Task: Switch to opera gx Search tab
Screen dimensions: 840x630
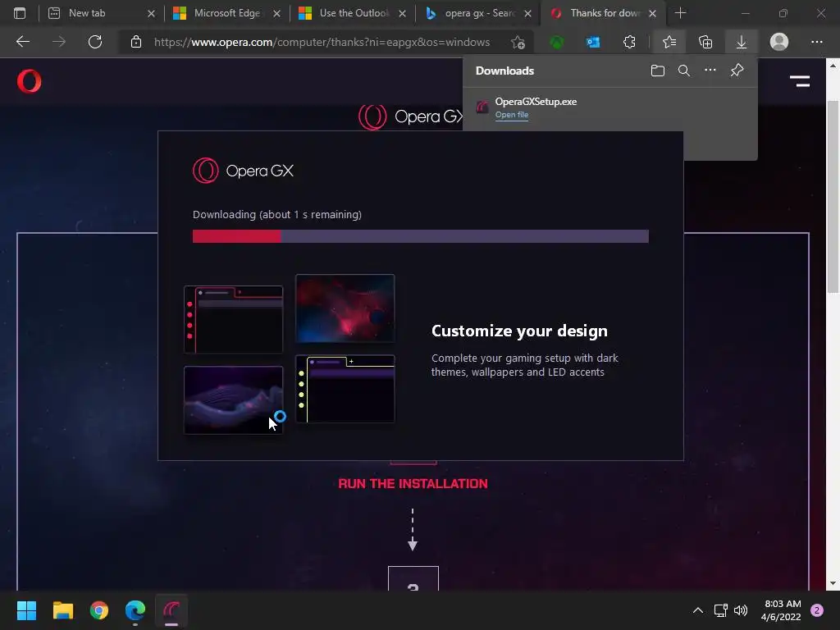Action: (479, 13)
